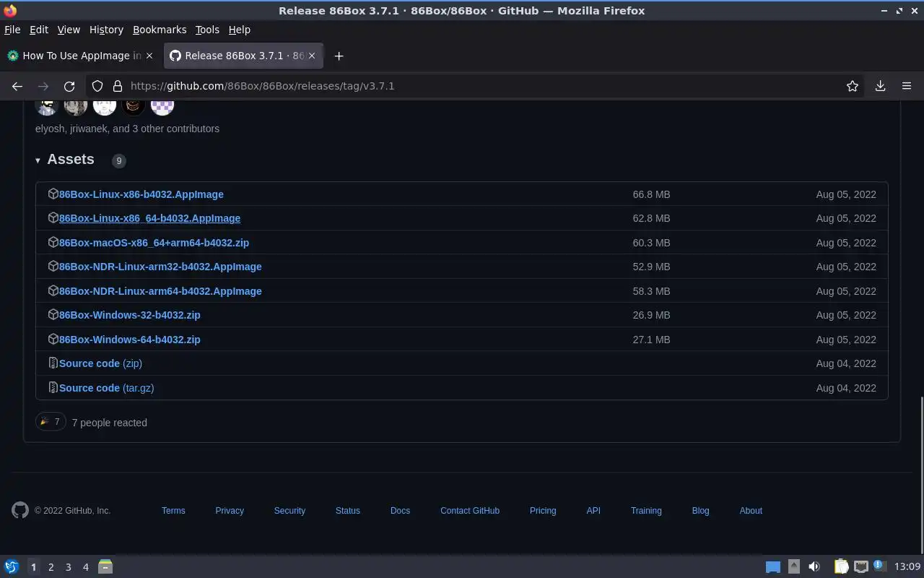Go back using the browser back arrow
The image size is (924, 578).
pyautogui.click(x=17, y=86)
